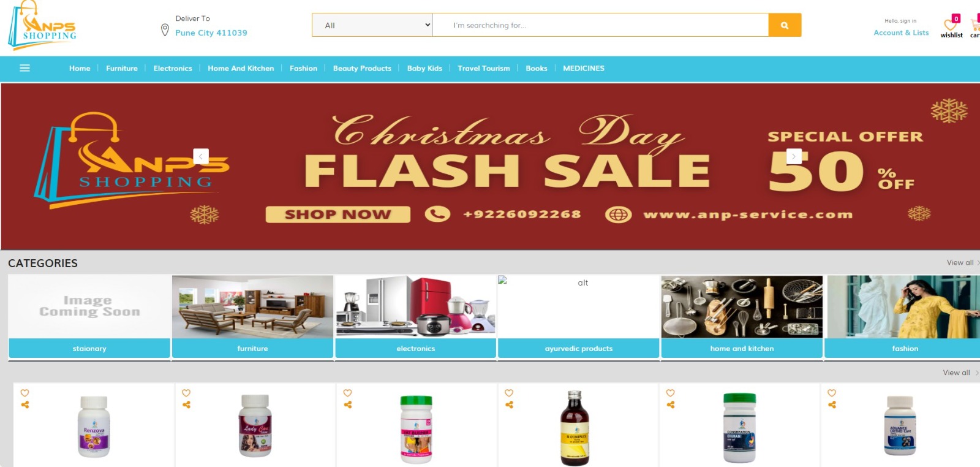Image resolution: width=980 pixels, height=467 pixels.
Task: Click the share icon on B Complex syrup
Action: [509, 404]
